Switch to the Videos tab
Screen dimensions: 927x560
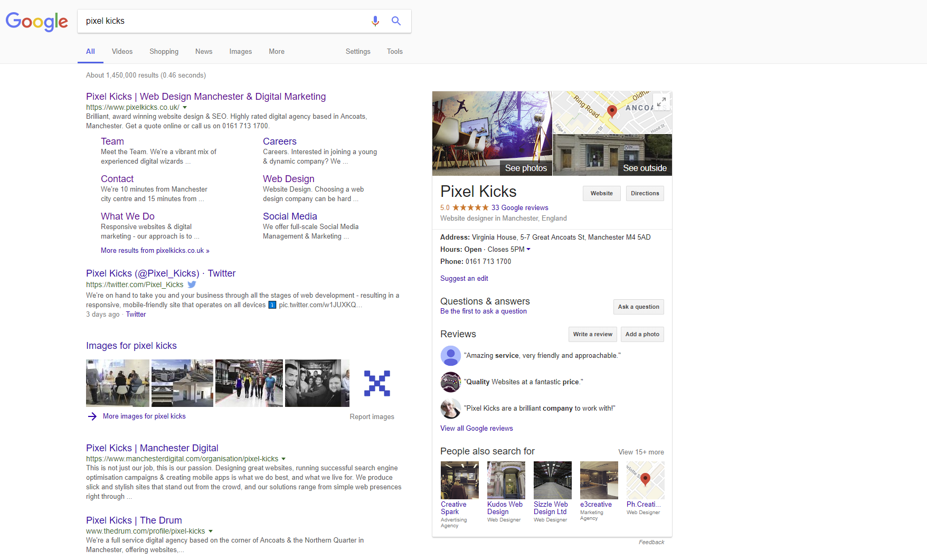[122, 52]
